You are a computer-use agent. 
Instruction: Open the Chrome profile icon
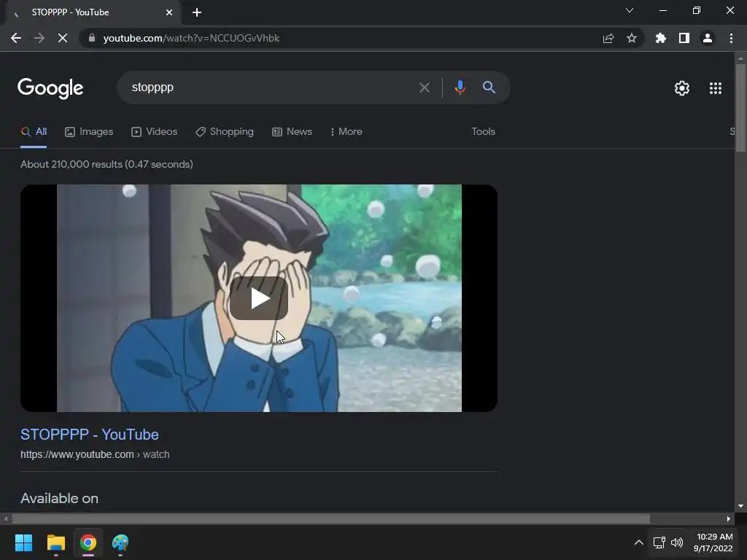708,38
